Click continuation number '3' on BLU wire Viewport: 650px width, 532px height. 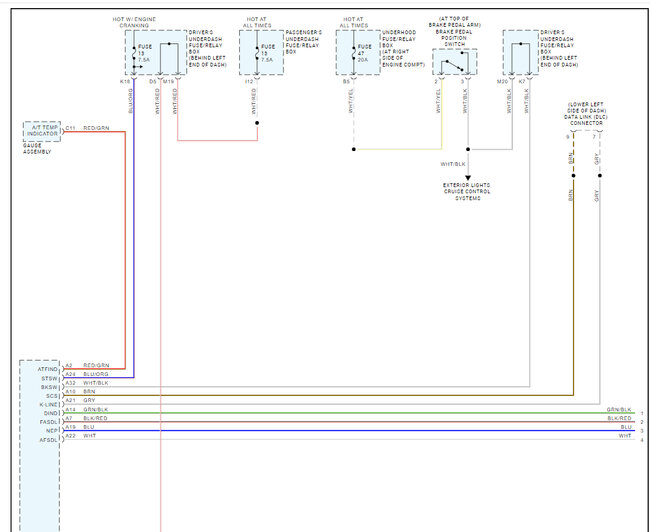(x=642, y=431)
